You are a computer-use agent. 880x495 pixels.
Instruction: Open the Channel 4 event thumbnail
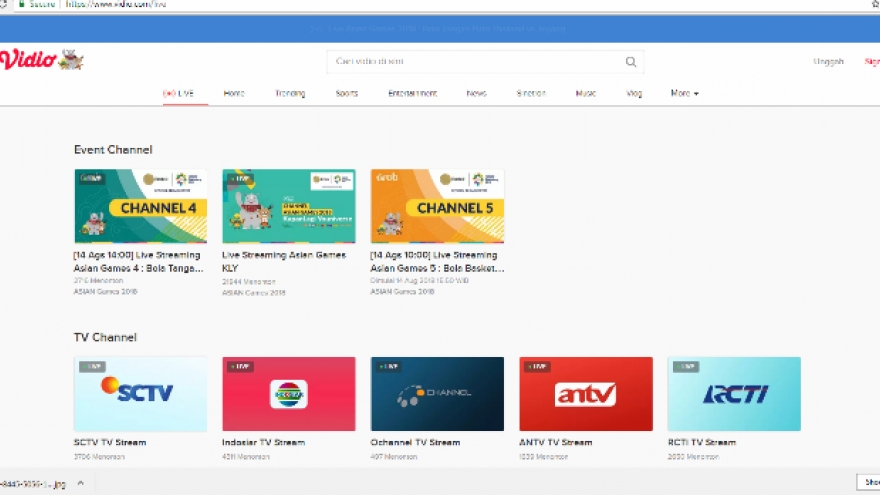coord(140,206)
